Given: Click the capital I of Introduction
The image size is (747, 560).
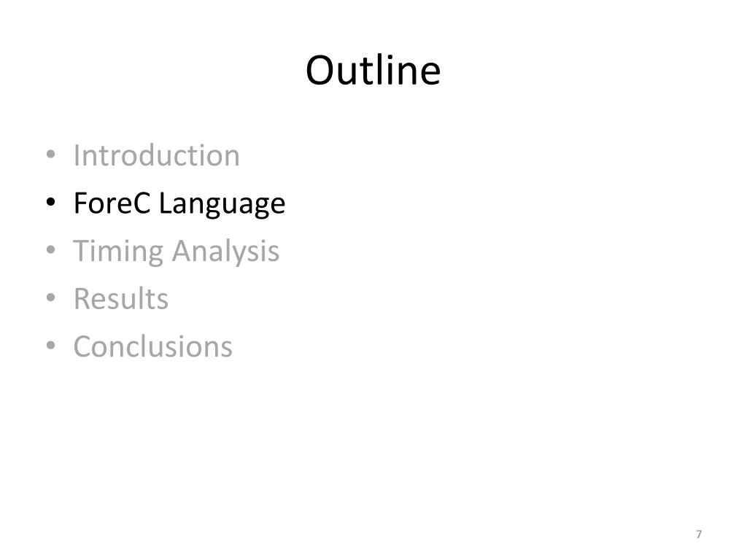Looking at the screenshot, I should tap(76, 155).
